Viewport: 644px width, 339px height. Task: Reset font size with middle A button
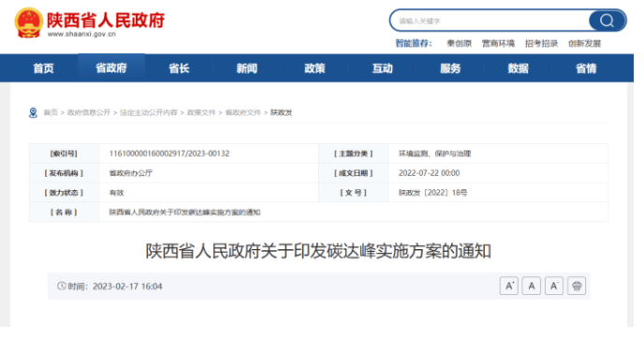532,286
